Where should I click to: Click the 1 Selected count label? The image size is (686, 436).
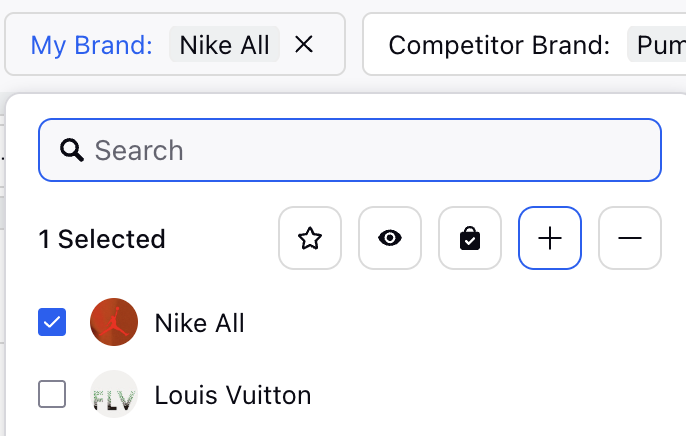pos(102,239)
